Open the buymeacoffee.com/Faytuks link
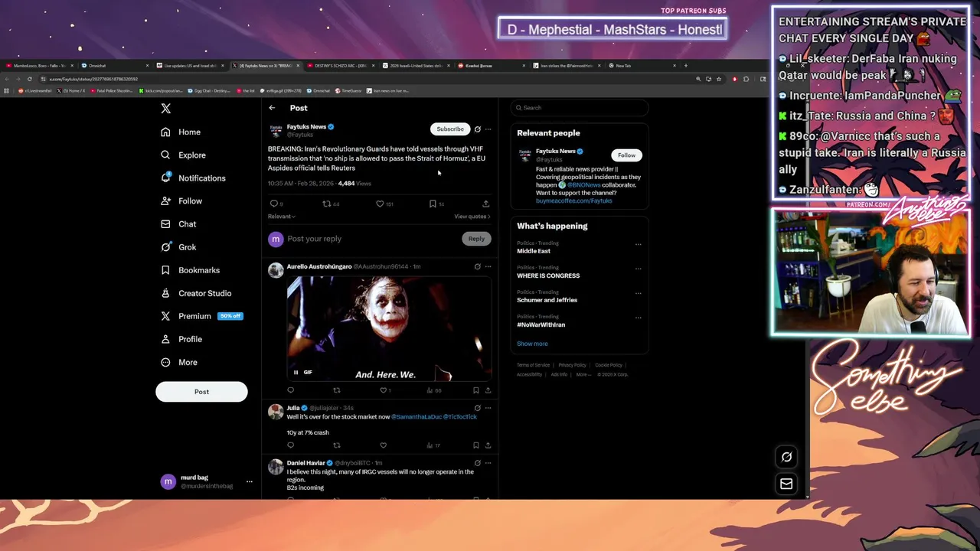The width and height of the screenshot is (980, 551). (x=574, y=201)
